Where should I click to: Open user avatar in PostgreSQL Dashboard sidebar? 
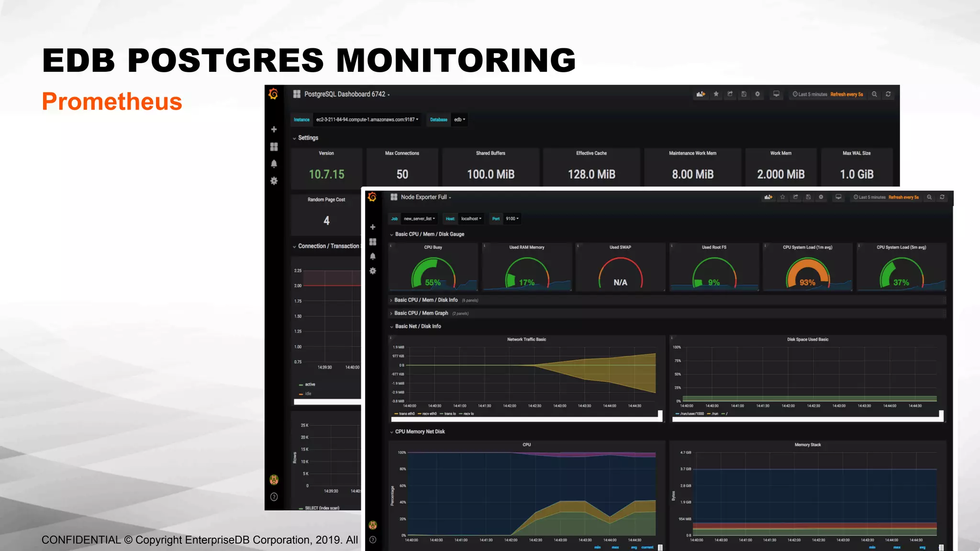(x=274, y=479)
